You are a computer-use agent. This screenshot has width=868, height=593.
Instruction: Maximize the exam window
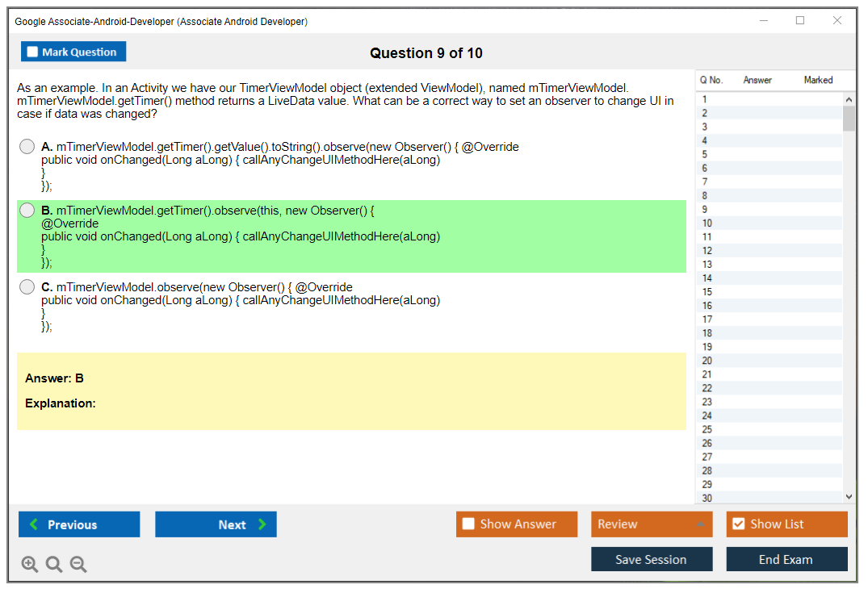click(800, 21)
